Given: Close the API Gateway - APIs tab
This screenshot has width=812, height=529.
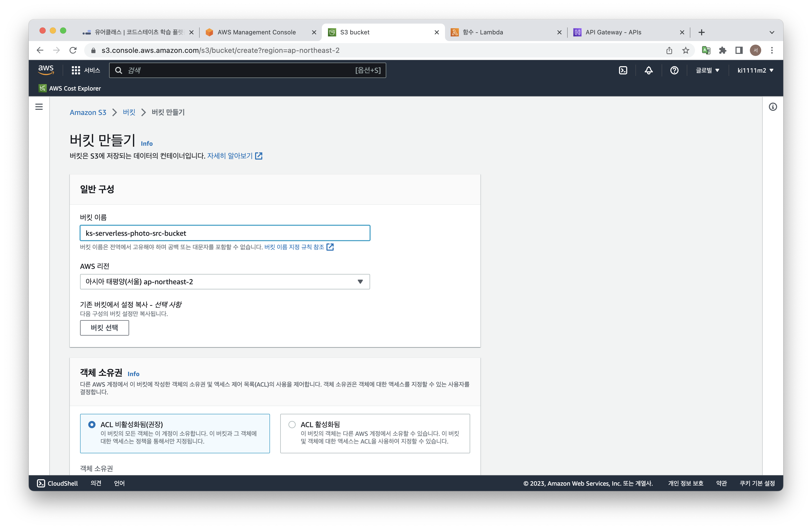Looking at the screenshot, I should point(682,32).
